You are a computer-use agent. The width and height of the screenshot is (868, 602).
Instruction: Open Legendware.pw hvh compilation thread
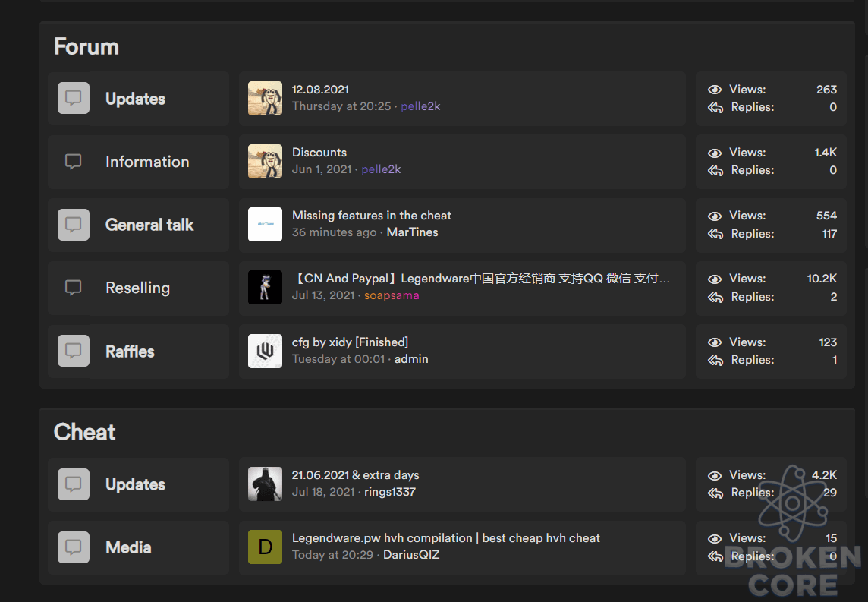click(445, 538)
